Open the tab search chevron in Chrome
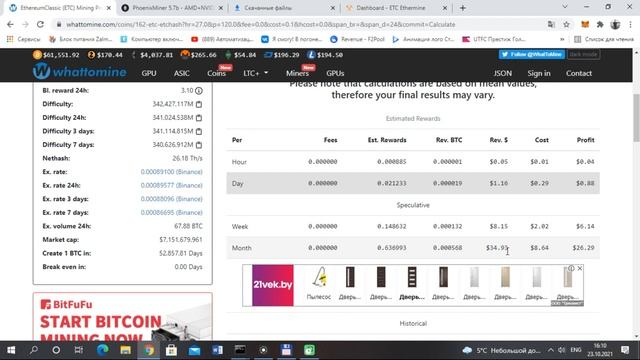Image resolution: width=640 pixels, height=360 pixels. point(565,7)
